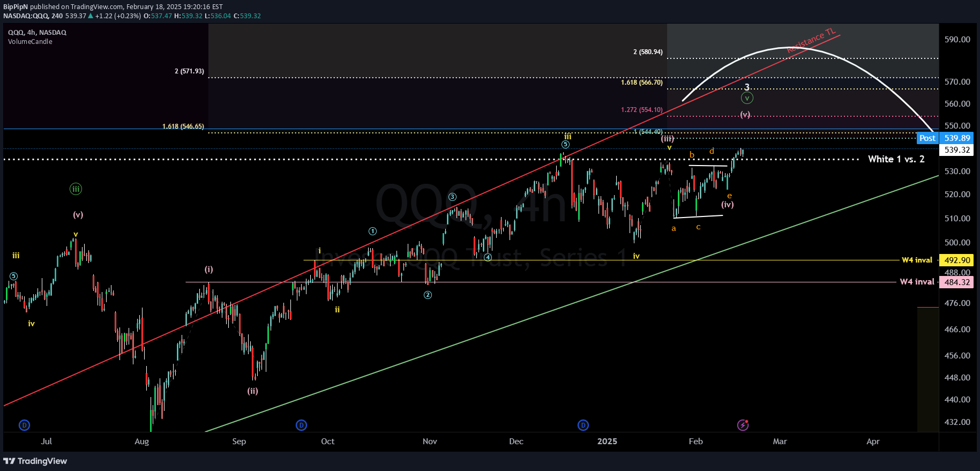Click the circled 3 wave label
The height and width of the screenshot is (471, 980).
click(x=452, y=197)
